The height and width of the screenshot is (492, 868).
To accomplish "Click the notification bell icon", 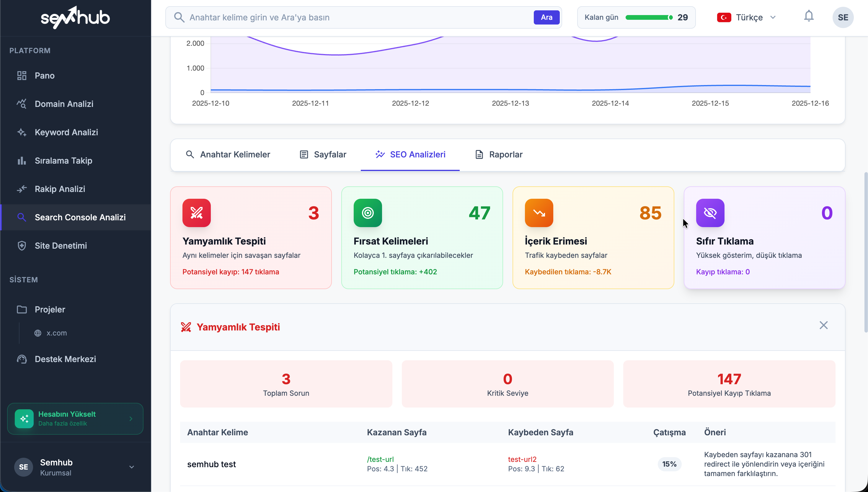I will [x=809, y=16].
